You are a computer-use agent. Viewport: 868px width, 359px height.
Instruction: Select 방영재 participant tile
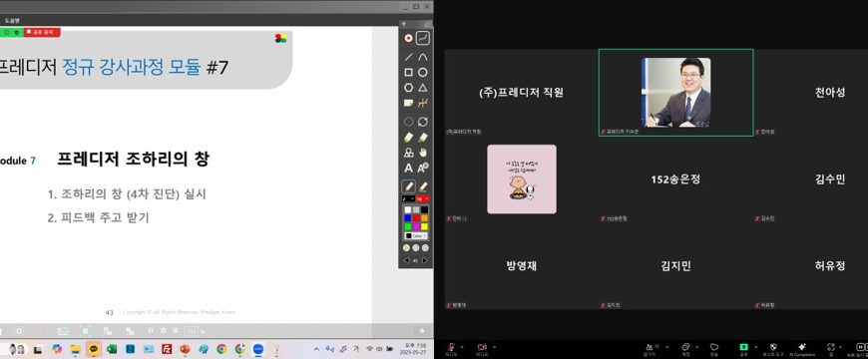click(522, 265)
